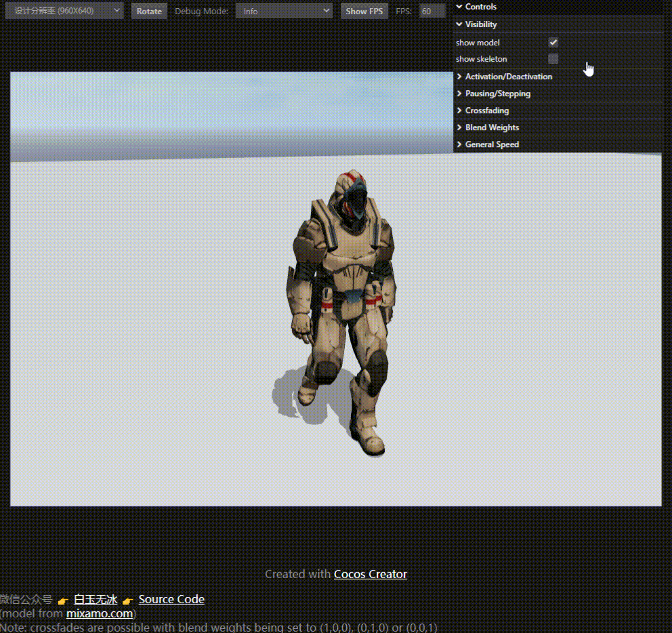The image size is (672, 633).
Task: Uncheck the show model checkbox
Action: pyautogui.click(x=553, y=42)
